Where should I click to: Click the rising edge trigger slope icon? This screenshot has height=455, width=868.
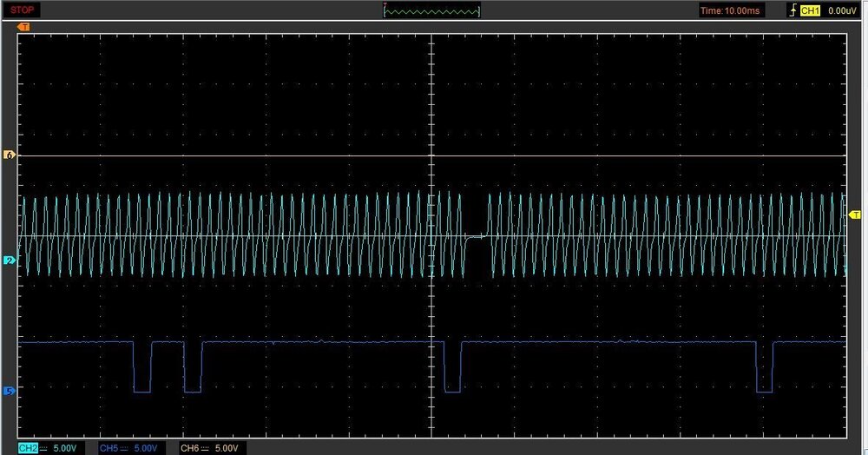[790, 10]
